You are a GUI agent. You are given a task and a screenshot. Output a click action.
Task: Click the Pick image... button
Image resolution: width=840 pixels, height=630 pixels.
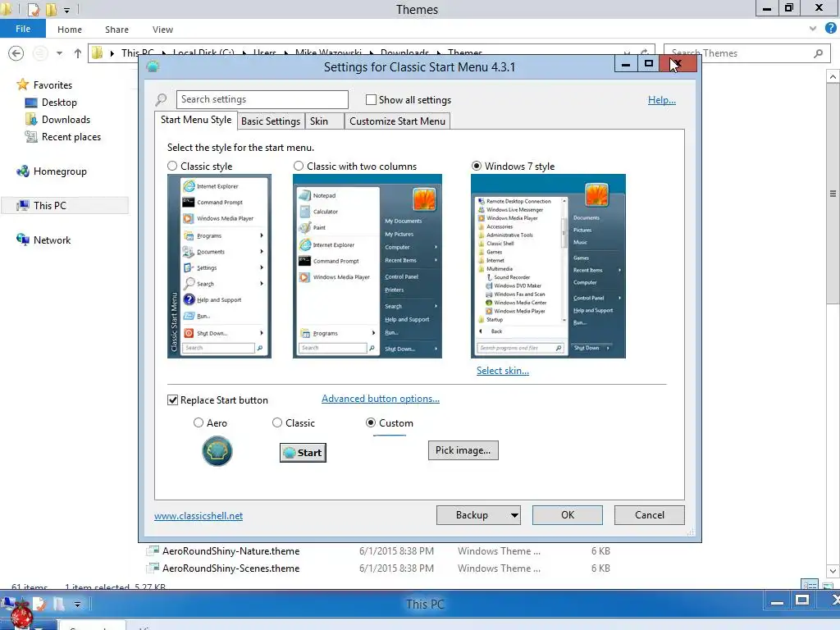pyautogui.click(x=463, y=450)
